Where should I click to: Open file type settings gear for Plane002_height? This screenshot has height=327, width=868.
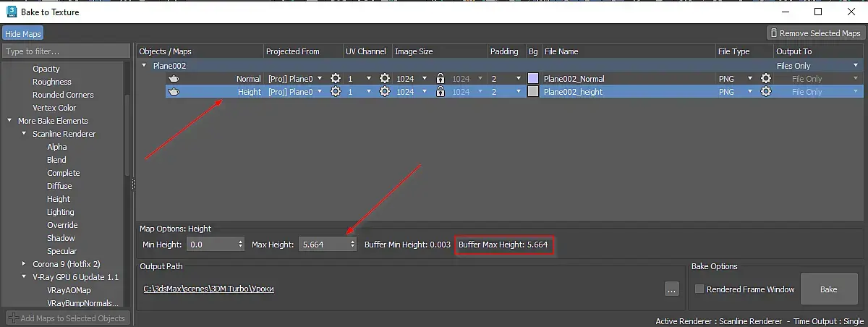pos(765,92)
